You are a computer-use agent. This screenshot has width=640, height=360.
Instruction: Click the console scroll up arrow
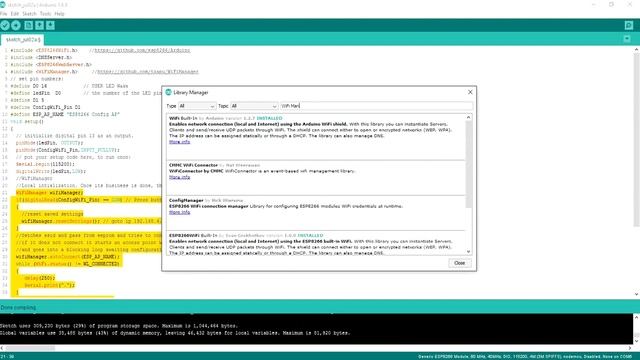pos(636,317)
